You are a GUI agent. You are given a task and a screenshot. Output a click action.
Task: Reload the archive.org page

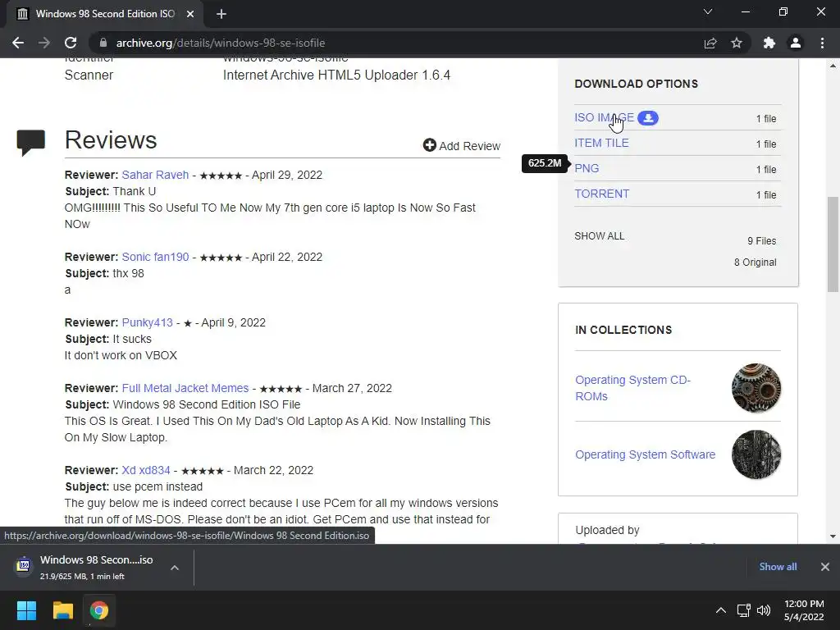[71, 43]
